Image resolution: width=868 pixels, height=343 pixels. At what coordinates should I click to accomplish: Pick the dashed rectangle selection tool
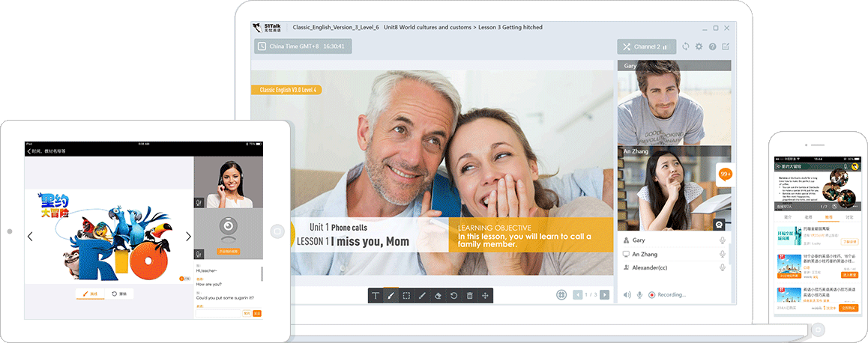click(406, 296)
